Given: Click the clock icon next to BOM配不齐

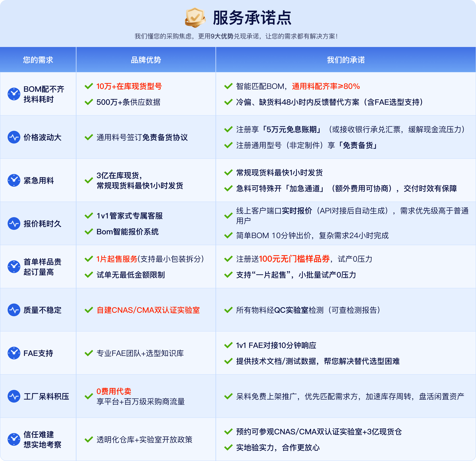Looking at the screenshot, I should [x=14, y=94].
